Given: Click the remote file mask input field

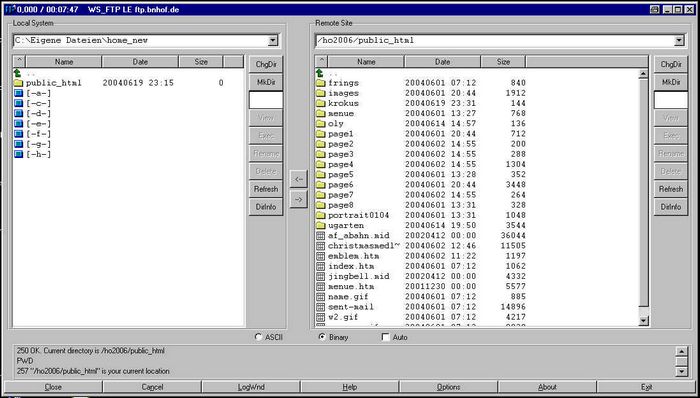Looking at the screenshot, I should tap(671, 100).
